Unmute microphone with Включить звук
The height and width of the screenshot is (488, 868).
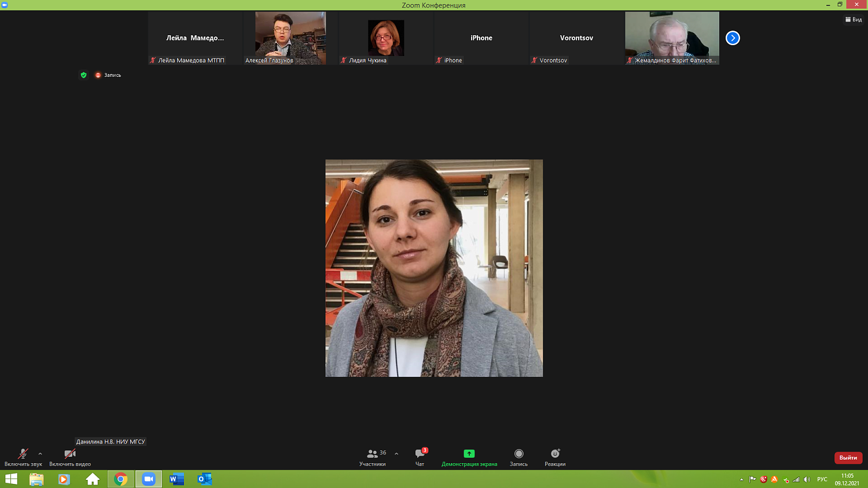pyautogui.click(x=23, y=457)
